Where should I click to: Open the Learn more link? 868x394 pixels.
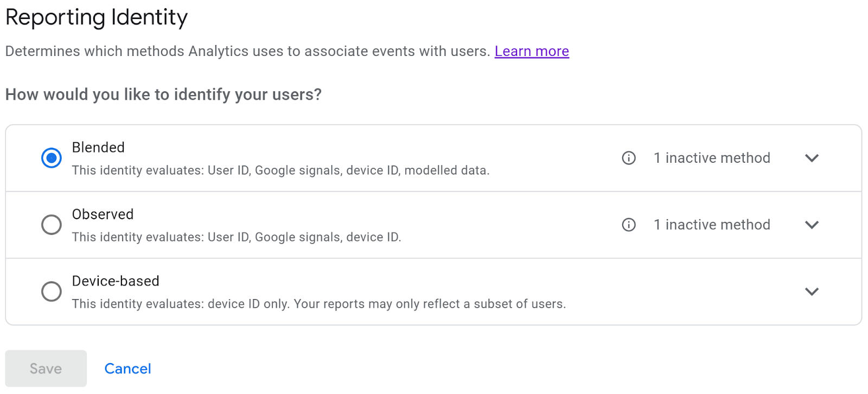(532, 51)
